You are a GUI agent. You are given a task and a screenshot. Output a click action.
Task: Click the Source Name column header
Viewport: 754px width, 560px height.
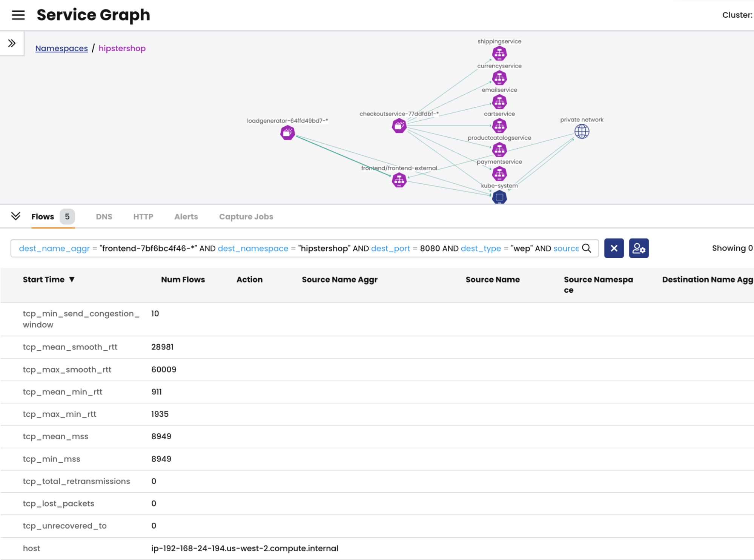click(x=493, y=279)
